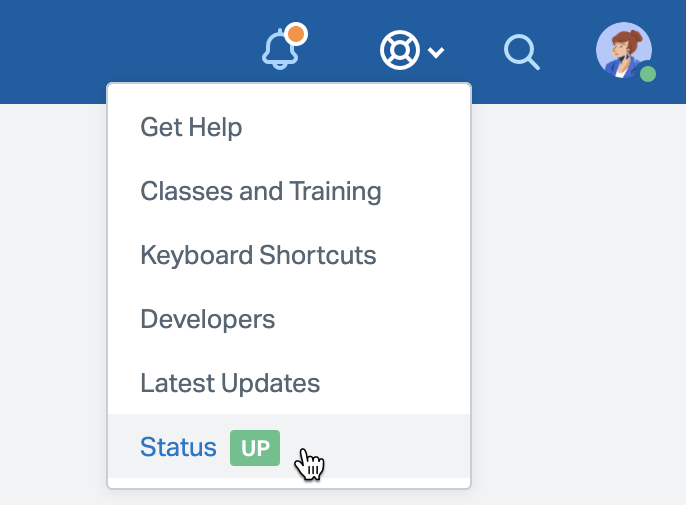
Task: Collapse help menu using the chevron arrow
Action: [436, 52]
